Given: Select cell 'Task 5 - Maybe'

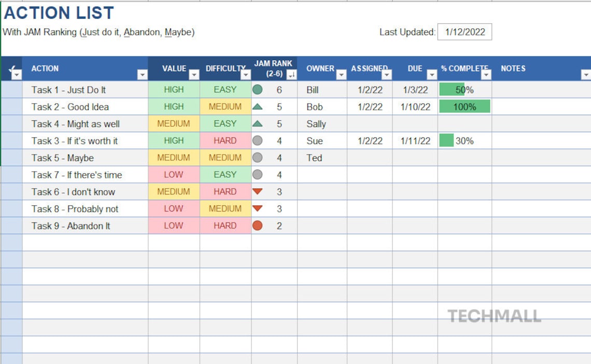Looking at the screenshot, I should click(85, 158).
